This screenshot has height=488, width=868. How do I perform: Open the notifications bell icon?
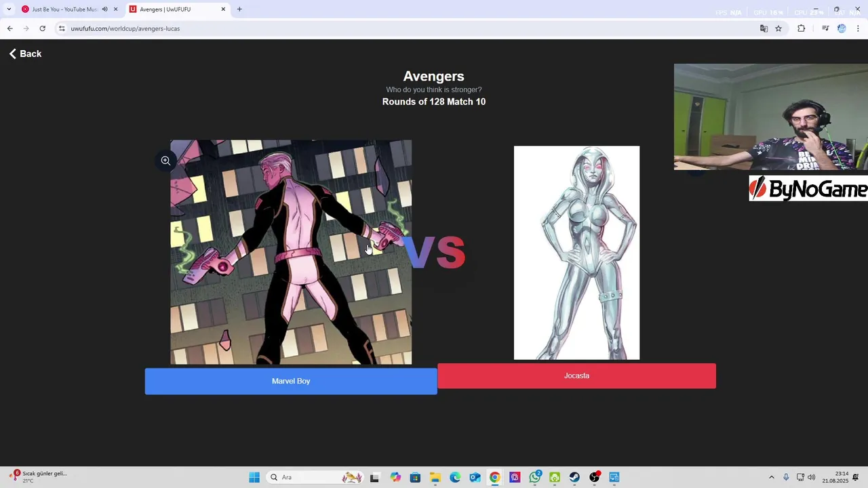coord(856,477)
